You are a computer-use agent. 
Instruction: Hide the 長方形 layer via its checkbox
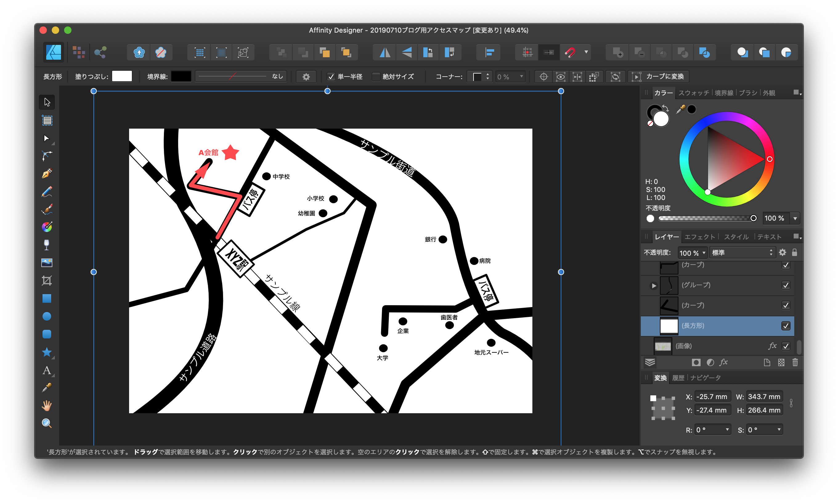tap(786, 326)
